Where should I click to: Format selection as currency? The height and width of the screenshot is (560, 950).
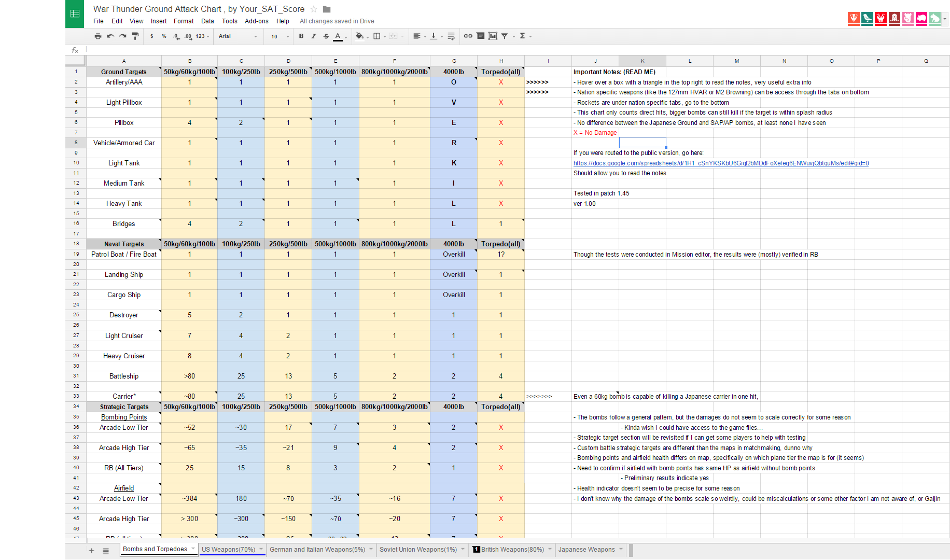click(x=152, y=36)
